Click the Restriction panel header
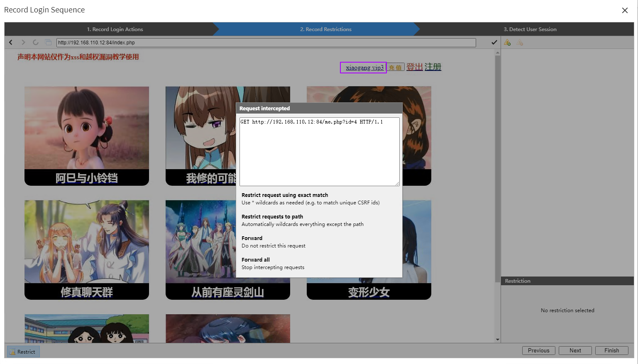Image resolution: width=638 pixels, height=364 pixels. 567,281
